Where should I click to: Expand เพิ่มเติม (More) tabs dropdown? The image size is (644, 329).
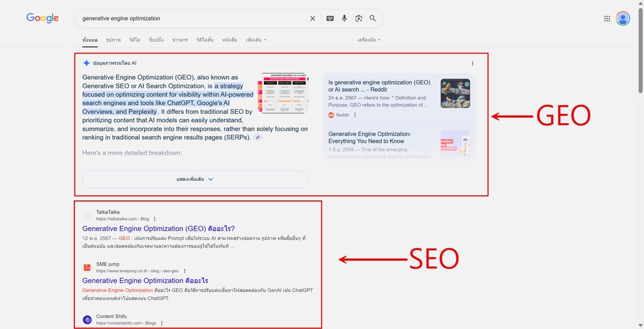click(x=256, y=40)
